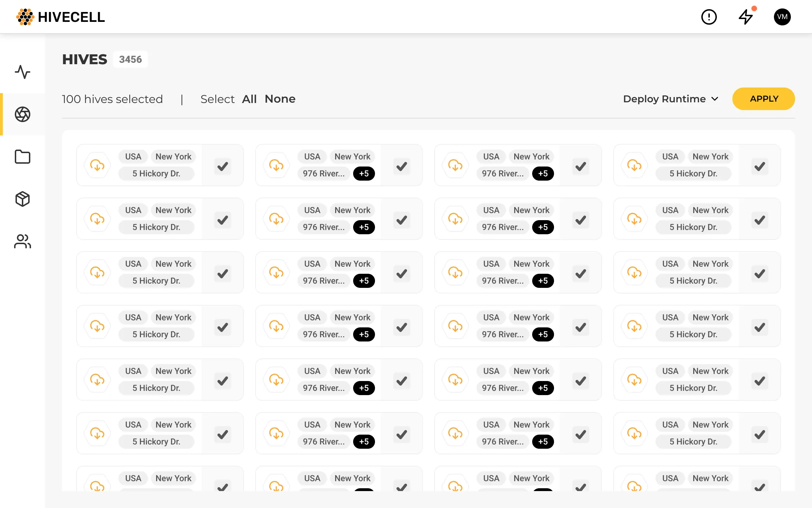Click the 3D box/package icon in sidebar

(22, 198)
